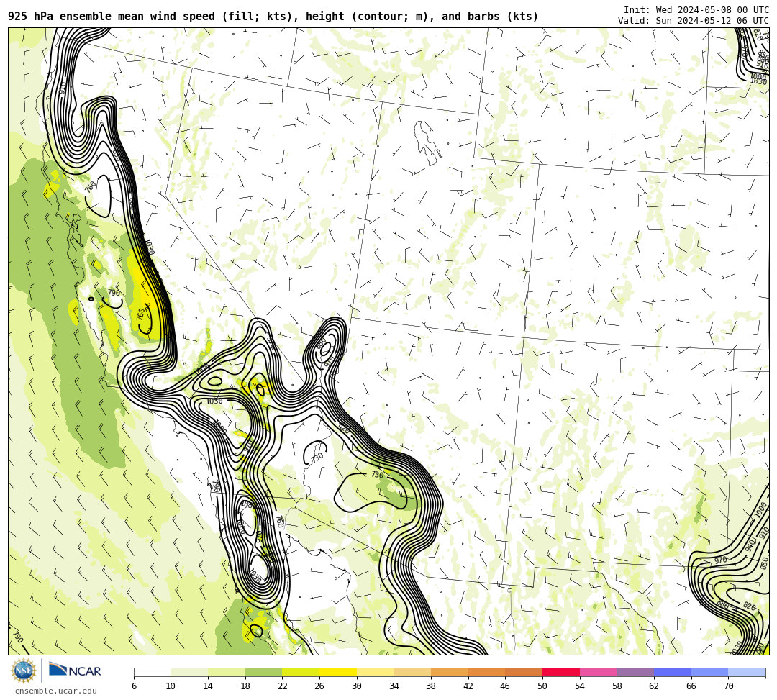Click the NCAR logo

[75, 671]
